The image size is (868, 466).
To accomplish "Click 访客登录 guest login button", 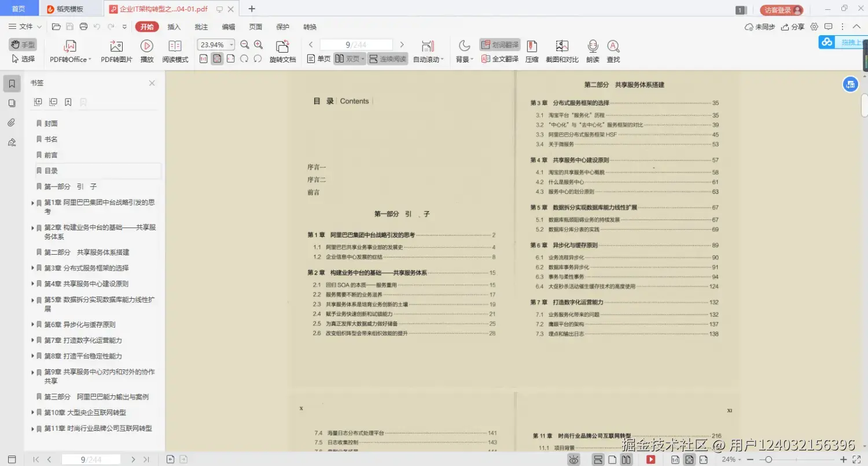I will click(782, 10).
